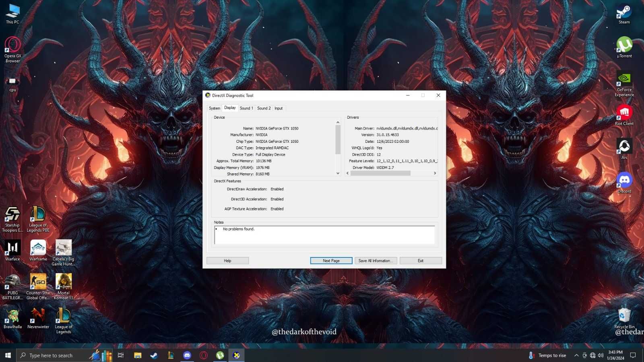644x362 pixels.
Task: Launch Riot Client desktop shortcut
Action: (x=624, y=115)
